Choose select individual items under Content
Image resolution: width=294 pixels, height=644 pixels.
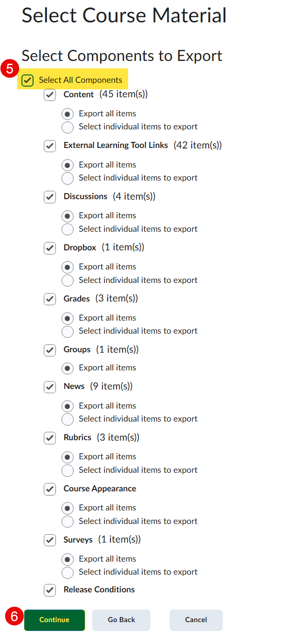click(68, 127)
